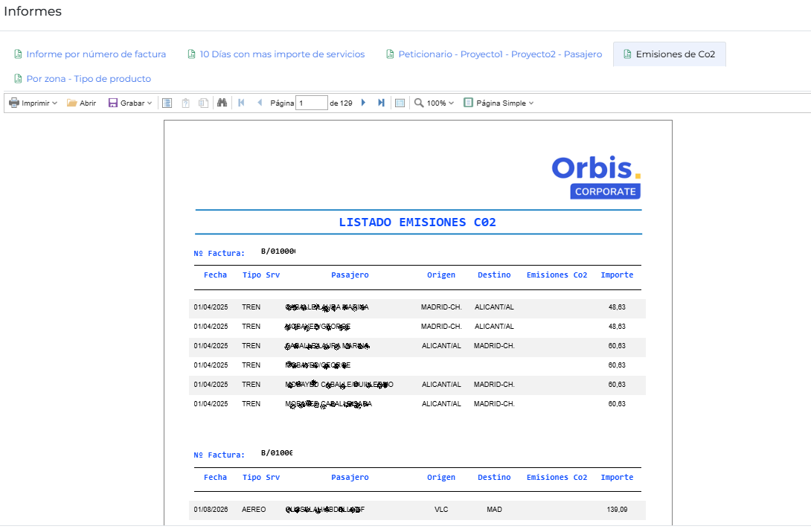Jump to last page of report

click(x=381, y=103)
